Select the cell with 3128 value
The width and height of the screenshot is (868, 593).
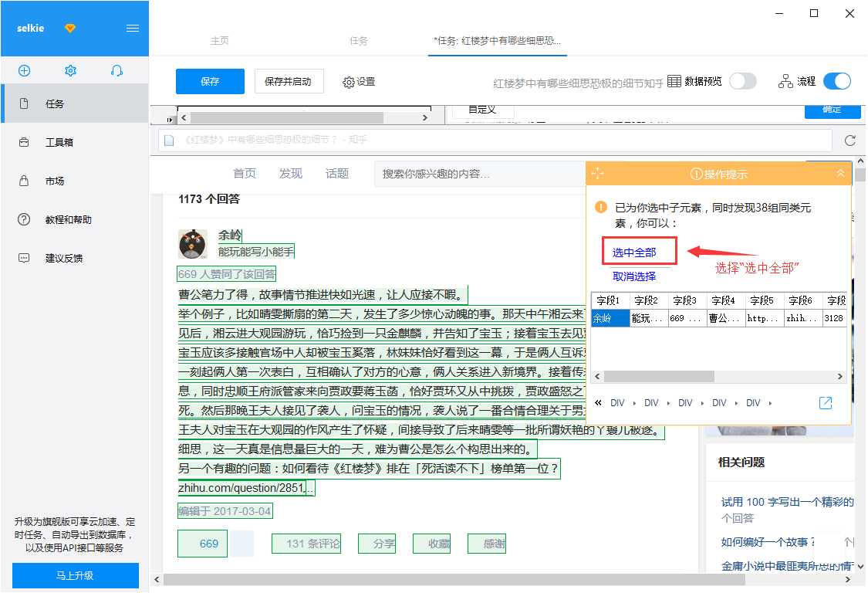834,318
